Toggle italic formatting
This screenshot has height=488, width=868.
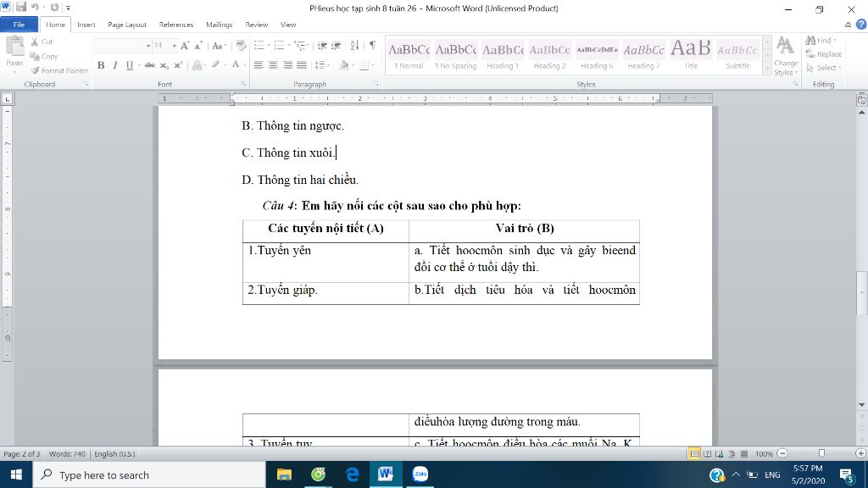point(115,65)
